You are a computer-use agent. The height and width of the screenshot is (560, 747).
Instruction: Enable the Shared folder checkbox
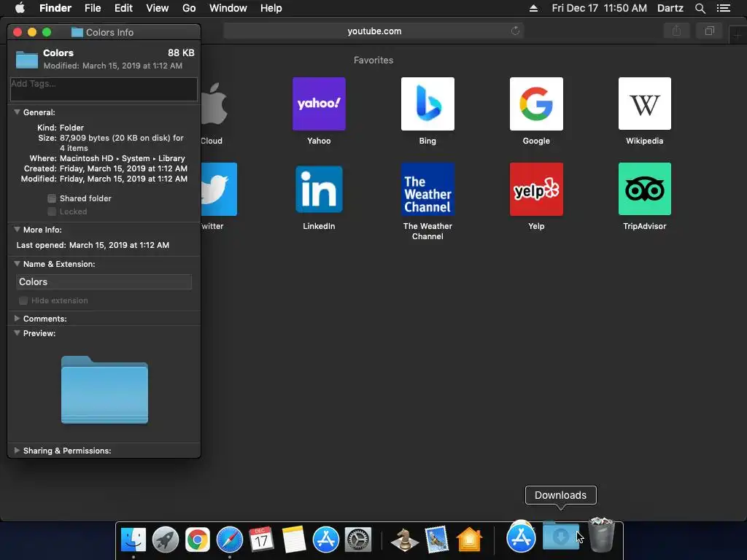pos(52,198)
